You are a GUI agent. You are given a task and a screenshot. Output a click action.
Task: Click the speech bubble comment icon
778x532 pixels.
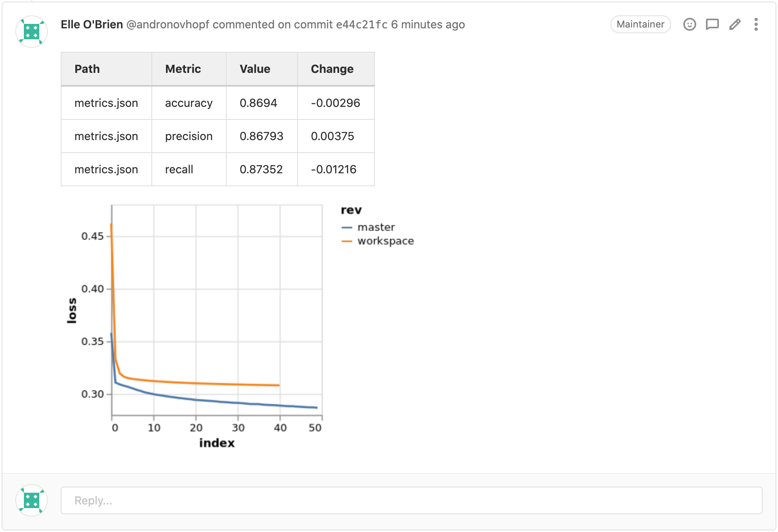pos(712,24)
